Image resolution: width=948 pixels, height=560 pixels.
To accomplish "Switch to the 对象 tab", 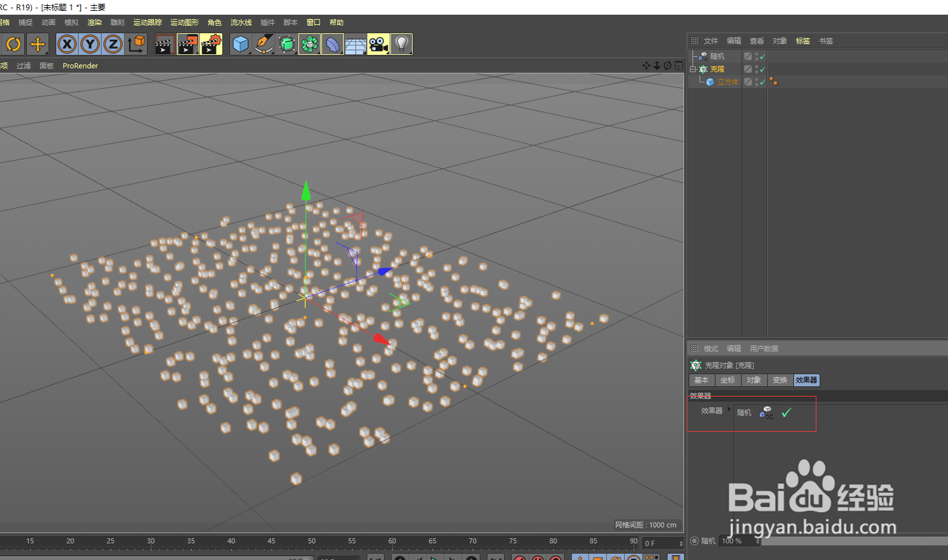I will 754,380.
